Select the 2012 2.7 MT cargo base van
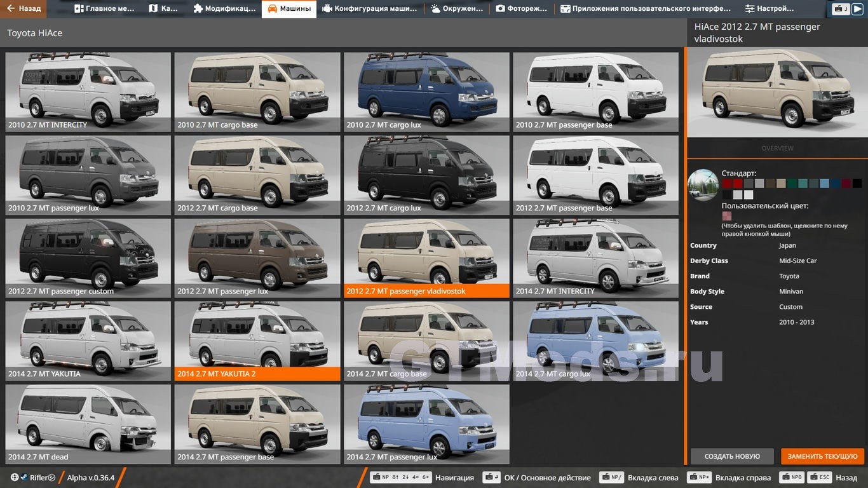The image size is (868, 488). click(x=257, y=175)
